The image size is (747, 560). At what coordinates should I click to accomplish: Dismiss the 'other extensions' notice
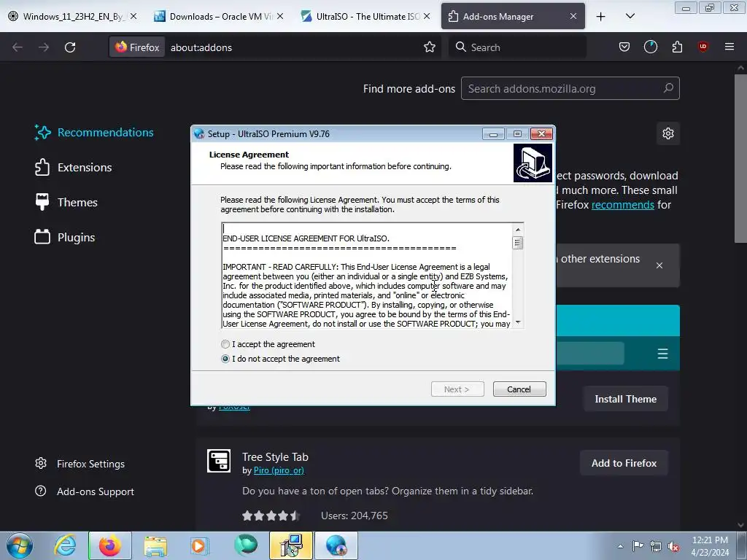pyautogui.click(x=659, y=265)
